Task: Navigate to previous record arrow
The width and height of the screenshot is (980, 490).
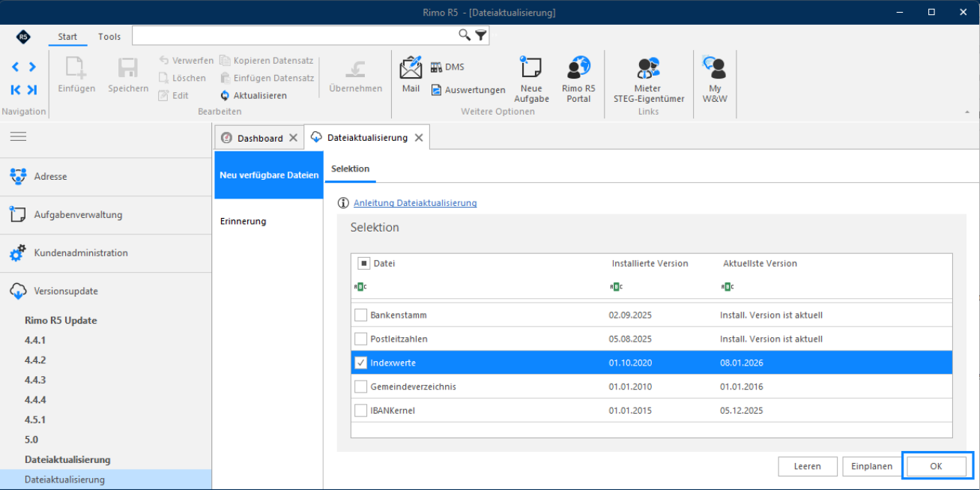Action: (16, 67)
